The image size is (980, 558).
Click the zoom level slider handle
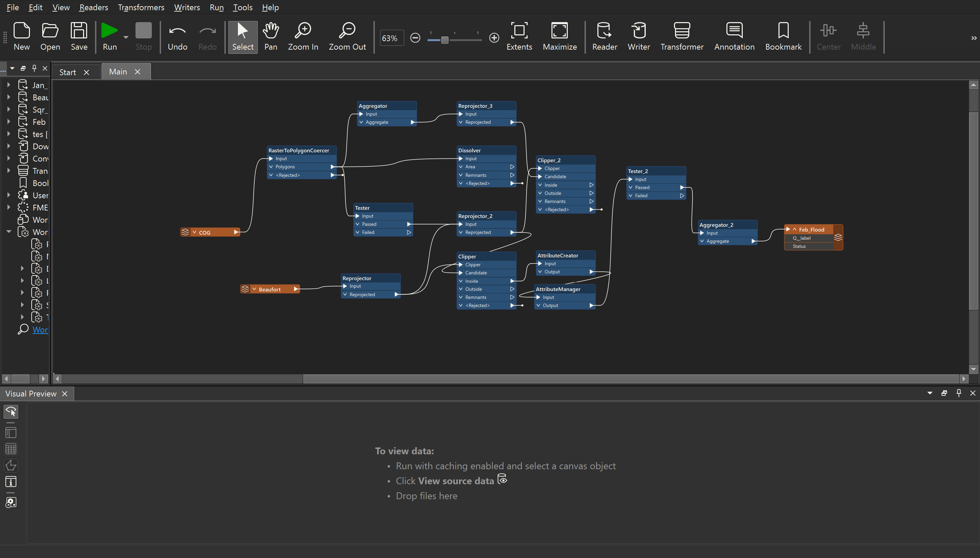[x=445, y=40]
